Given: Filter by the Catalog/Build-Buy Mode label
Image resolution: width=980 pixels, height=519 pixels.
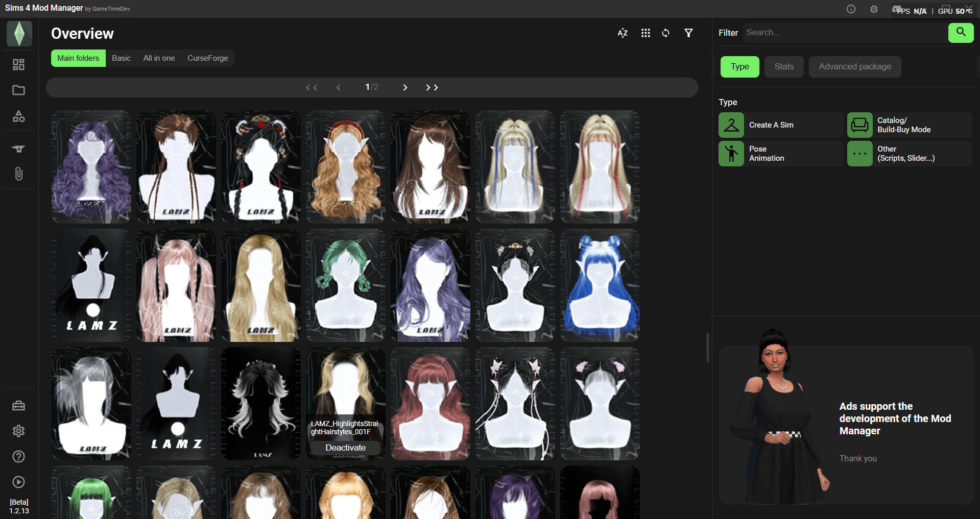Looking at the screenshot, I should point(904,125).
